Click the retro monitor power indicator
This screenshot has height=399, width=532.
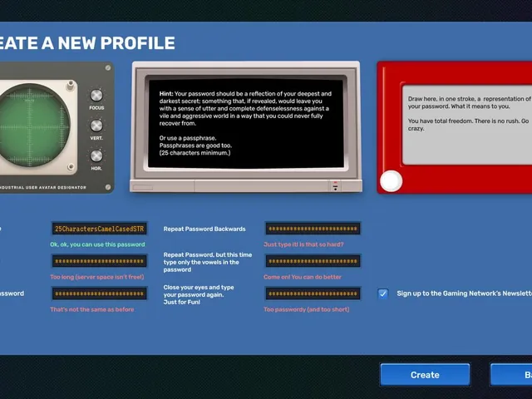[x=335, y=183]
